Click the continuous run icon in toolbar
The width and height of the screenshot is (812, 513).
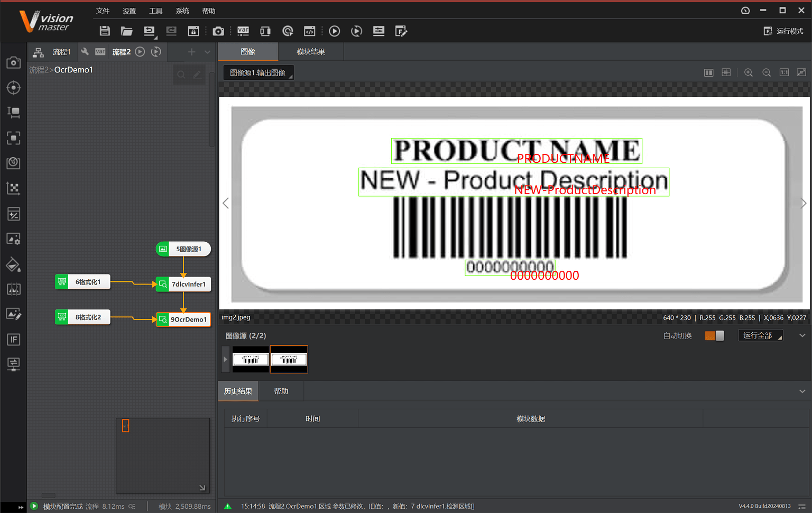[357, 31]
